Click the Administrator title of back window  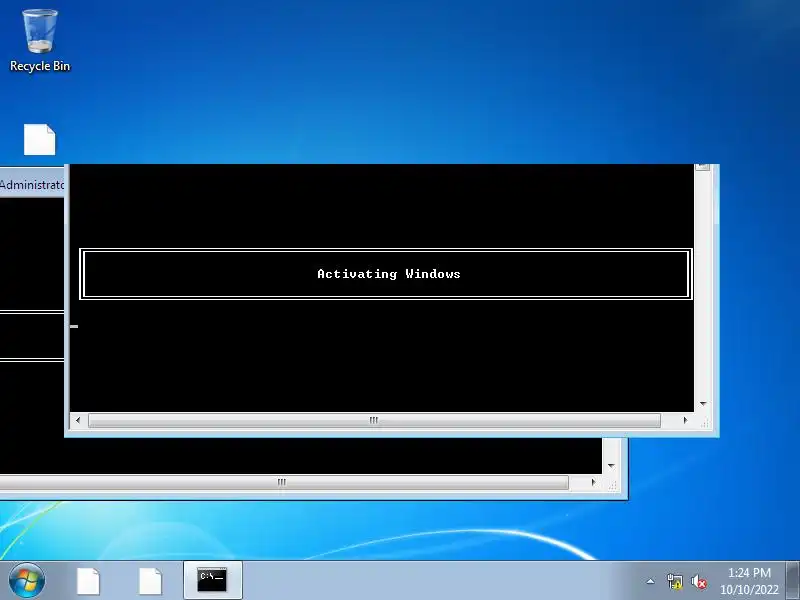pyautogui.click(x=32, y=185)
